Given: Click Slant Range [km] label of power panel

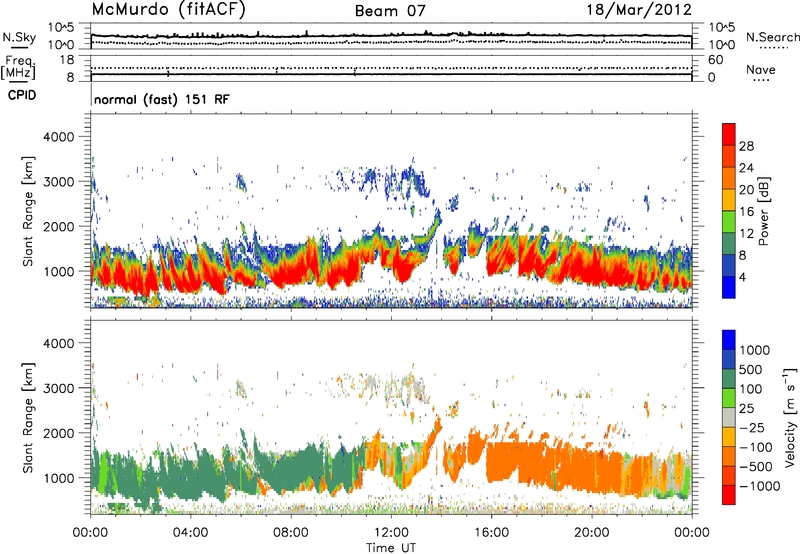Looking at the screenshot, I should tap(28, 211).
